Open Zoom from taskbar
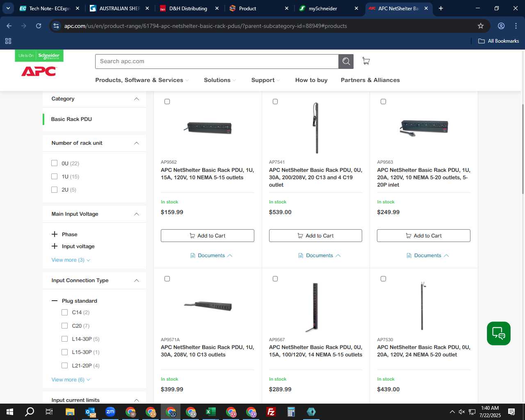 pos(110,412)
